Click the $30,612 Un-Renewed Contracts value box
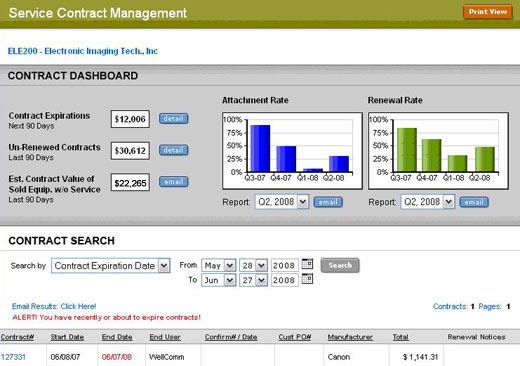This screenshot has height=366, width=520. pyautogui.click(x=130, y=151)
